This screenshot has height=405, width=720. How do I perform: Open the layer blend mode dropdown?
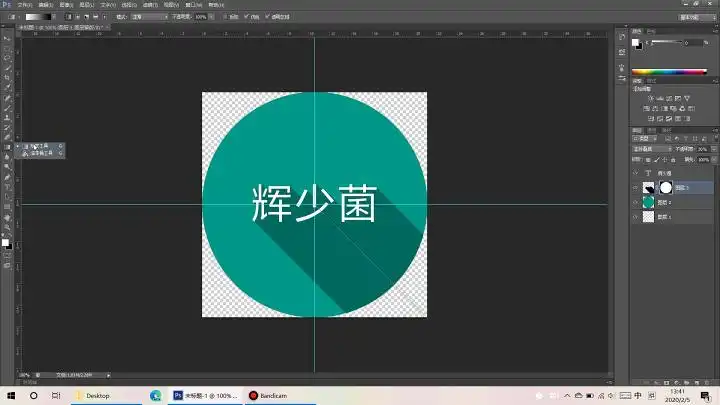[x=647, y=149]
